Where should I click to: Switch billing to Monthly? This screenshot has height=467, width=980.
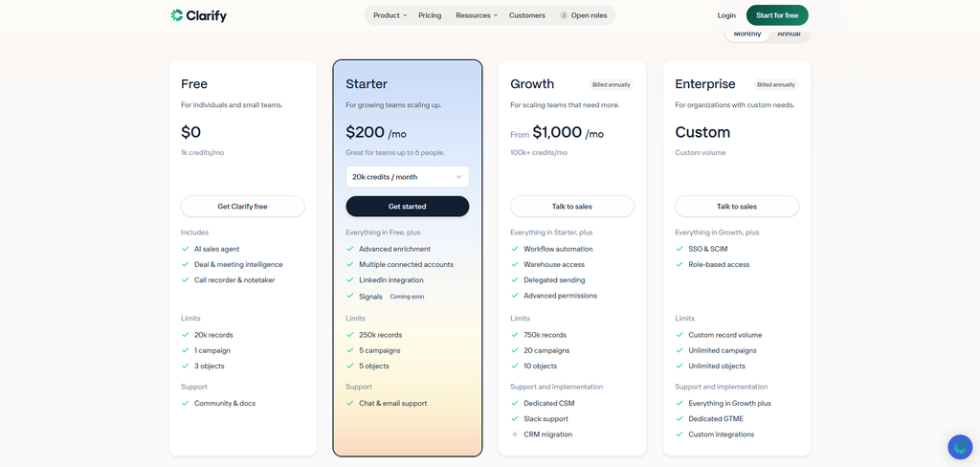point(746,33)
